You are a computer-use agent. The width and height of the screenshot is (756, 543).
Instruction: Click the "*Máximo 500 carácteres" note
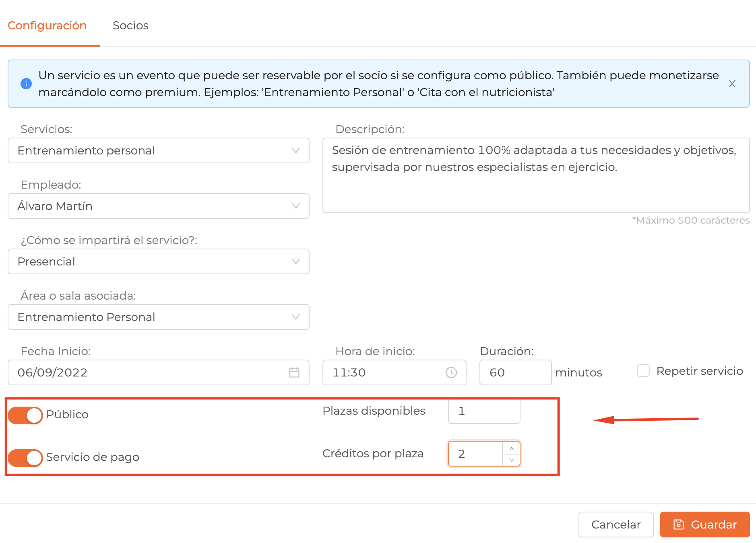(691, 220)
